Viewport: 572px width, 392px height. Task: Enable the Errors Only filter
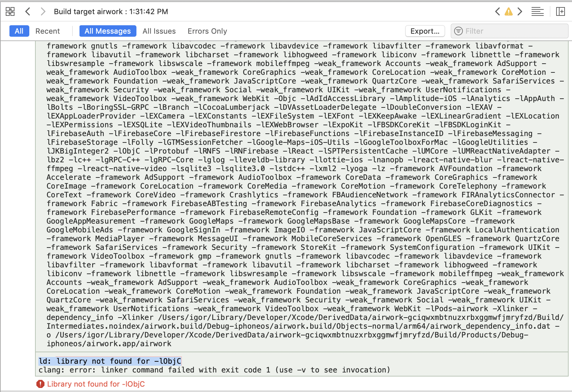tap(207, 31)
